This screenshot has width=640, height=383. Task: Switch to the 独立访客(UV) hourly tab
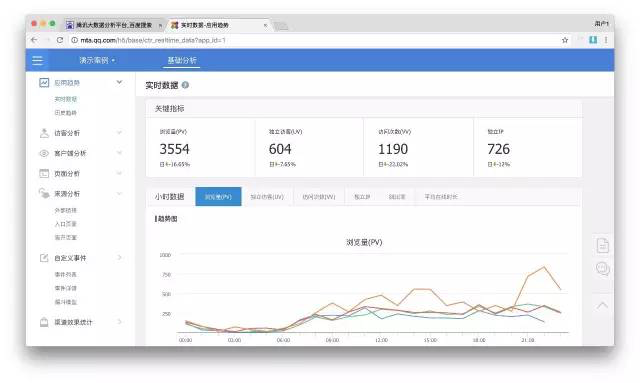point(267,197)
